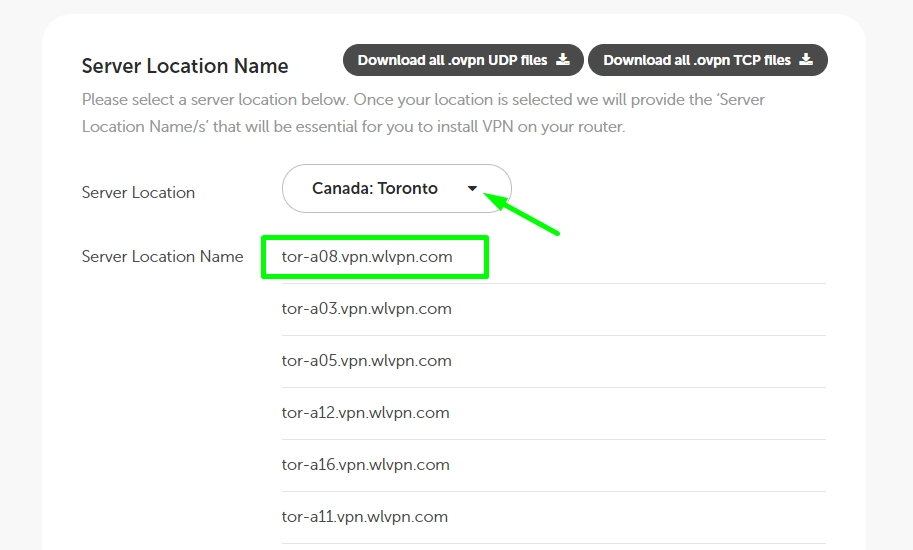The width and height of the screenshot is (913, 550).
Task: Click the bold Server Location Name section heading
Action: (x=185, y=66)
